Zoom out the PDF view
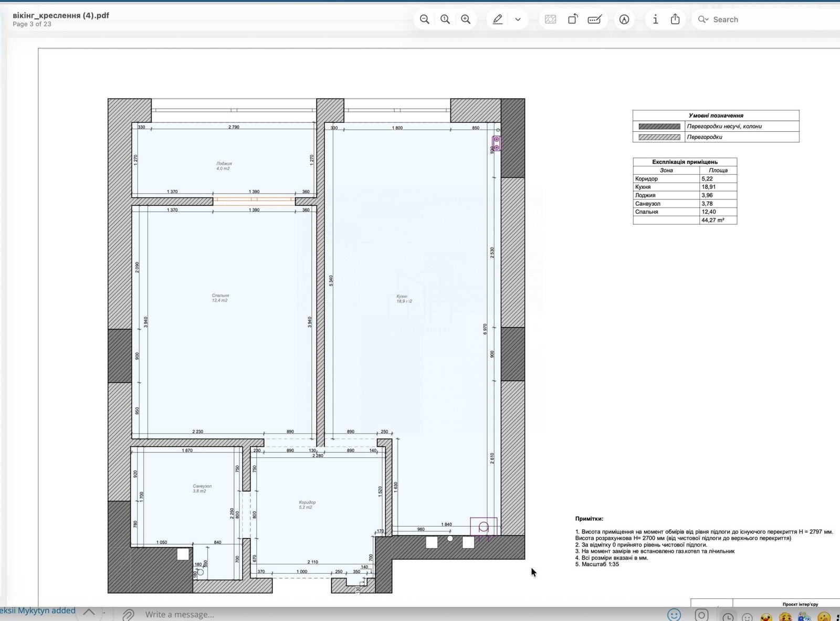Image resolution: width=840 pixels, height=621 pixels. (x=425, y=19)
